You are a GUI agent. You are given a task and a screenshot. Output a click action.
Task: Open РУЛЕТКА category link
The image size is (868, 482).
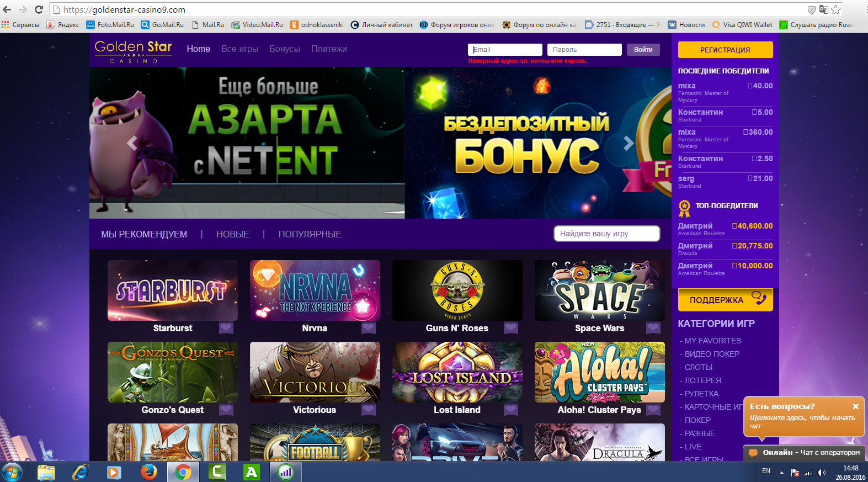click(702, 394)
